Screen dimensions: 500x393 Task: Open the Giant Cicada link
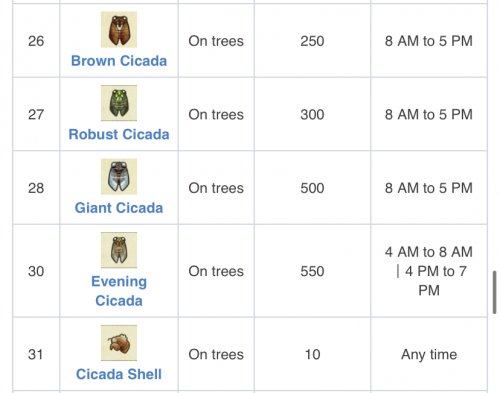[119, 208]
